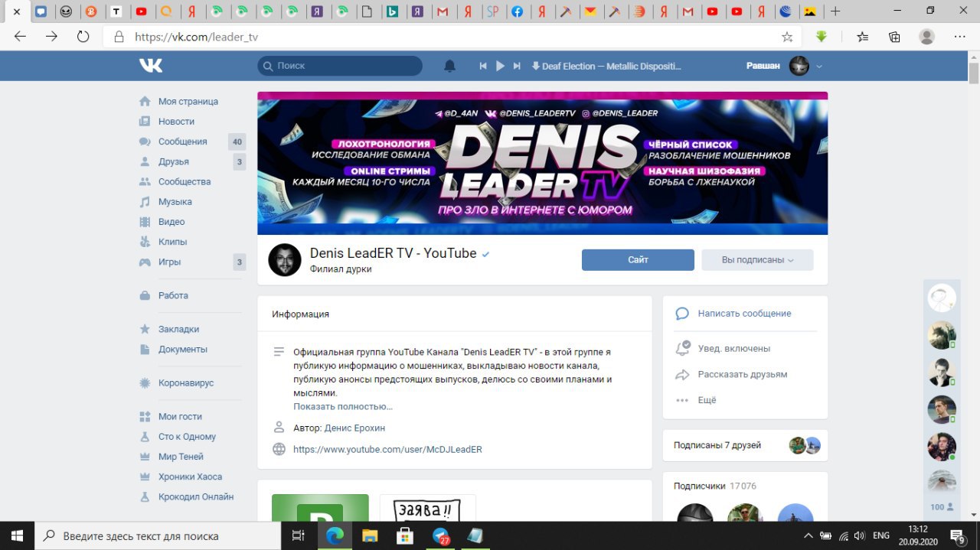Open Telegram from the taskbar
This screenshot has height=550, width=980.
[441, 535]
